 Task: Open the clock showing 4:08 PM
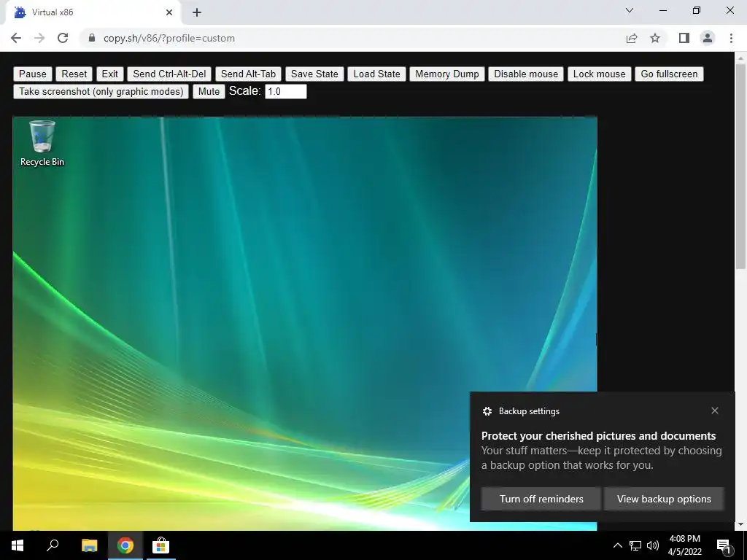(x=684, y=545)
